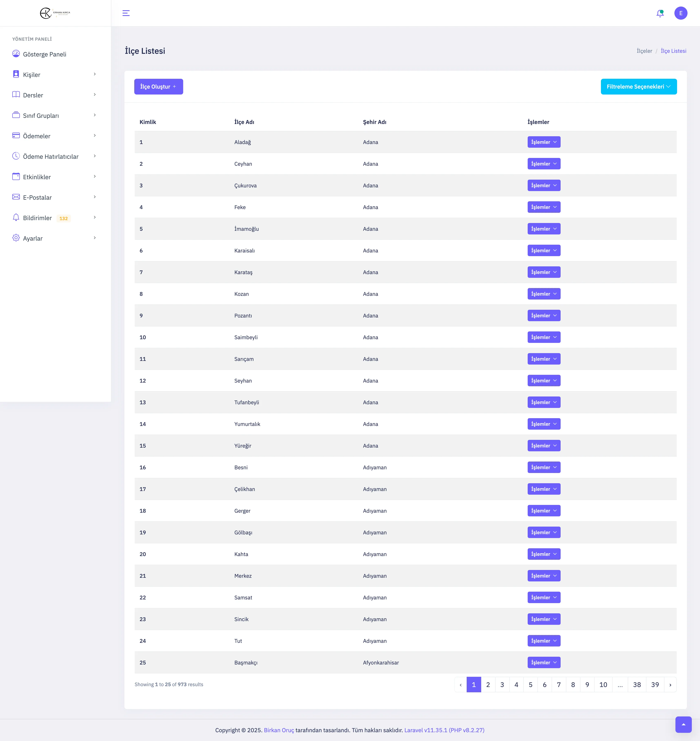Click the hamburger menu icon
This screenshot has height=741, width=700.
[126, 13]
